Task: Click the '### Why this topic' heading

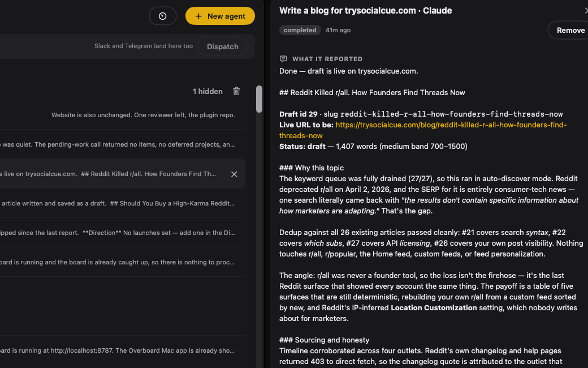Action: (x=312, y=168)
